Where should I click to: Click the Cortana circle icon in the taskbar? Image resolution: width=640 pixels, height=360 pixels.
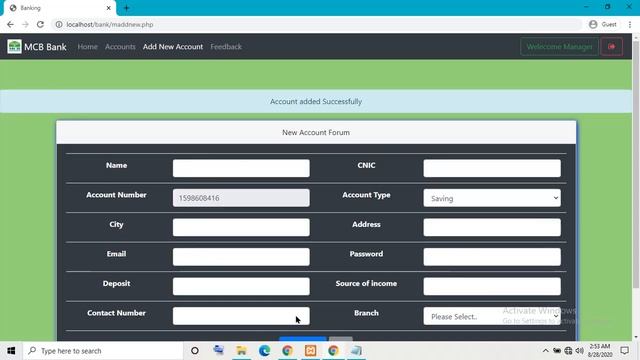(x=195, y=351)
